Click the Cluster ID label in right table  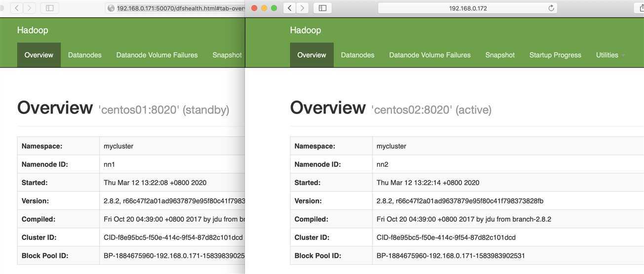point(313,237)
